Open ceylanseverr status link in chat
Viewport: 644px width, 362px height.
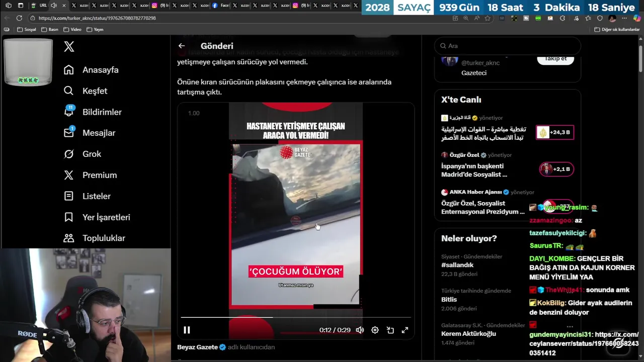point(584,344)
